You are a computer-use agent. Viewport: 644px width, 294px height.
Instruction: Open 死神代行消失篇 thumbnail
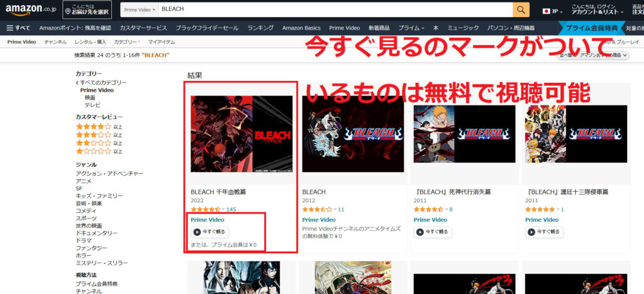coord(465,134)
